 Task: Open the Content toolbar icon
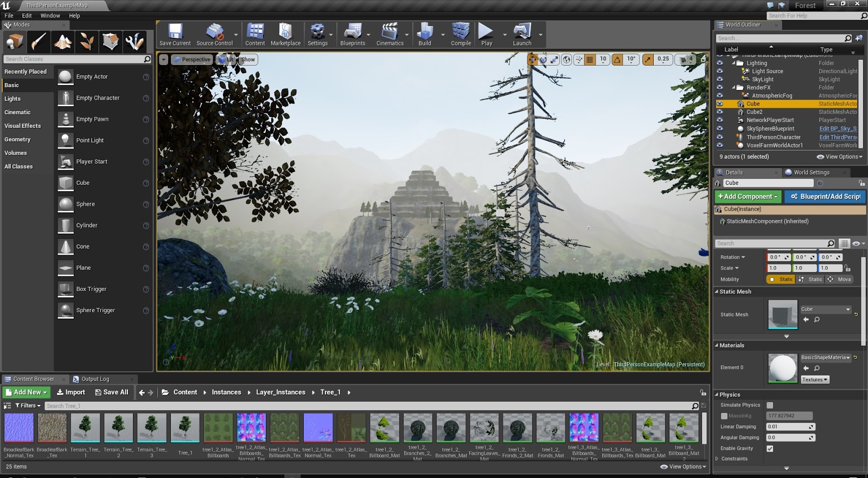click(x=255, y=35)
